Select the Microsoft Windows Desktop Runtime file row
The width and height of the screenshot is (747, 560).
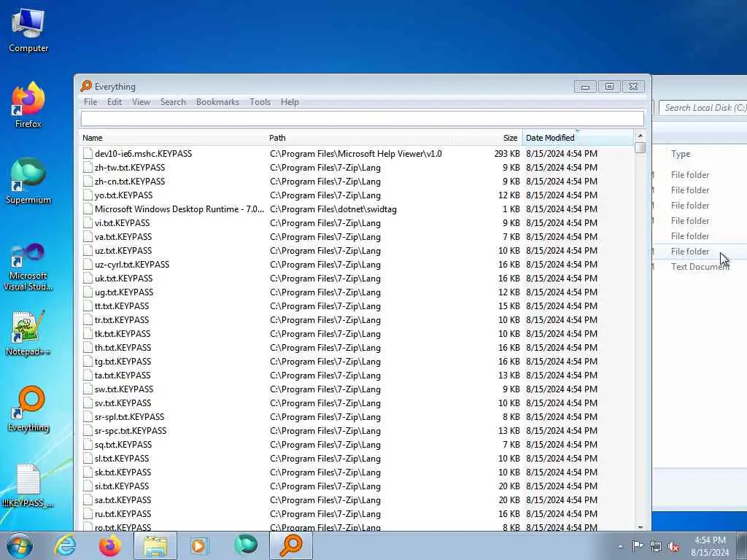[x=357, y=209]
